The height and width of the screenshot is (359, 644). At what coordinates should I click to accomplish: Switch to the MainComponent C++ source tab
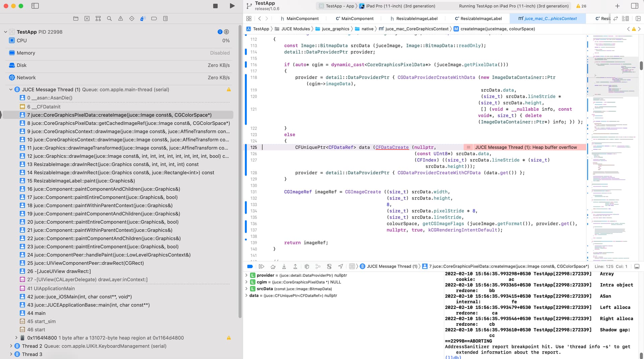click(355, 18)
